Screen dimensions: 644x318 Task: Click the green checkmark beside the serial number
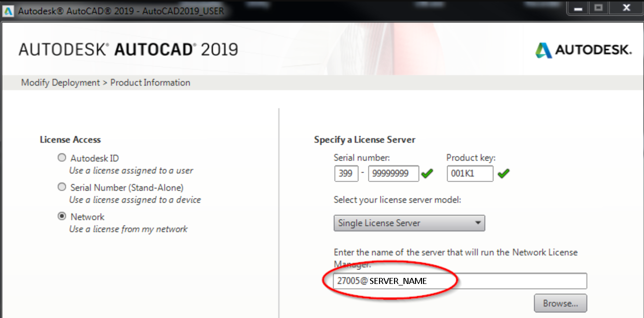pos(428,173)
